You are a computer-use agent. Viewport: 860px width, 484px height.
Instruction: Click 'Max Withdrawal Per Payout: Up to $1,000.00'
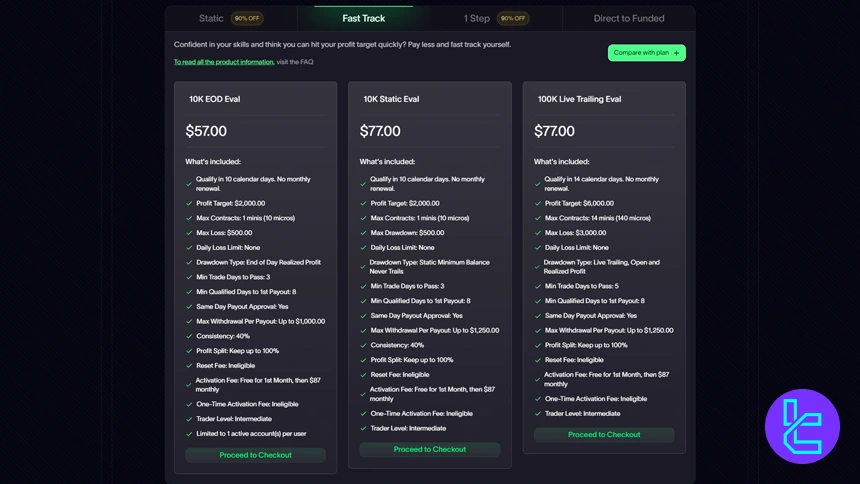[x=261, y=321]
